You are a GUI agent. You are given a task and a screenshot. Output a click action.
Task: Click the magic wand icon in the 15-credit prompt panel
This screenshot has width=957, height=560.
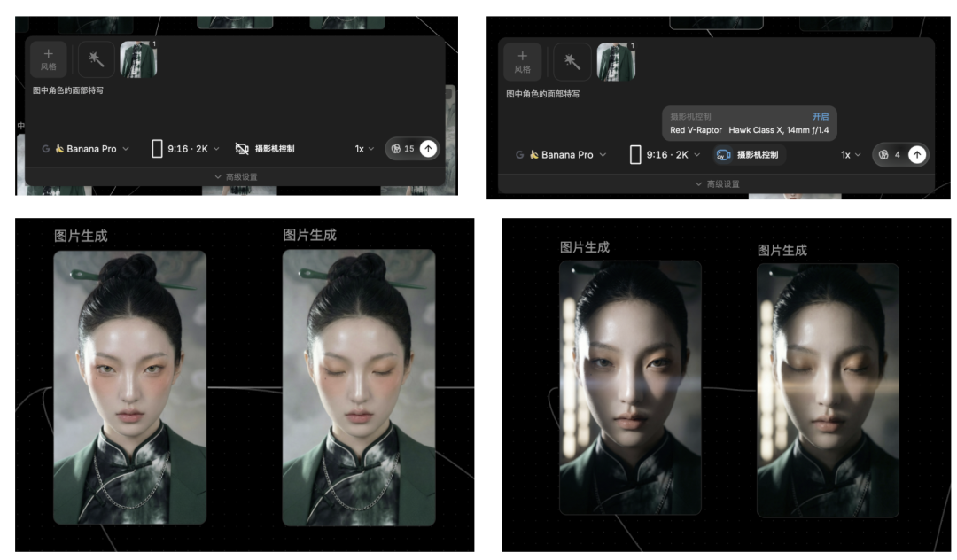(97, 59)
